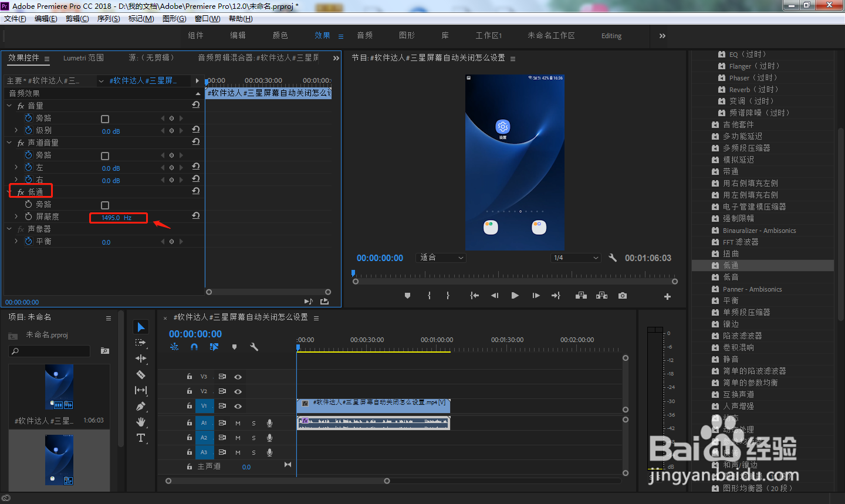Switch to the 颜色 workspace

(280, 35)
